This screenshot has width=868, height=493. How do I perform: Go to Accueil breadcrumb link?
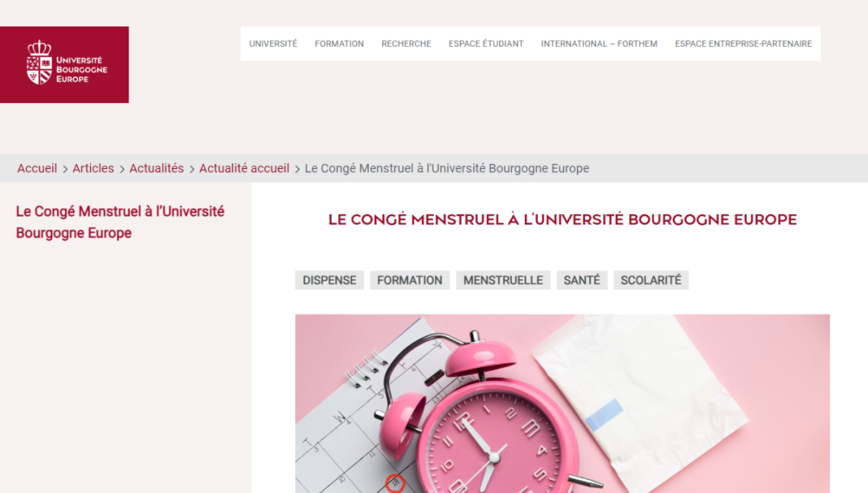[x=37, y=168]
